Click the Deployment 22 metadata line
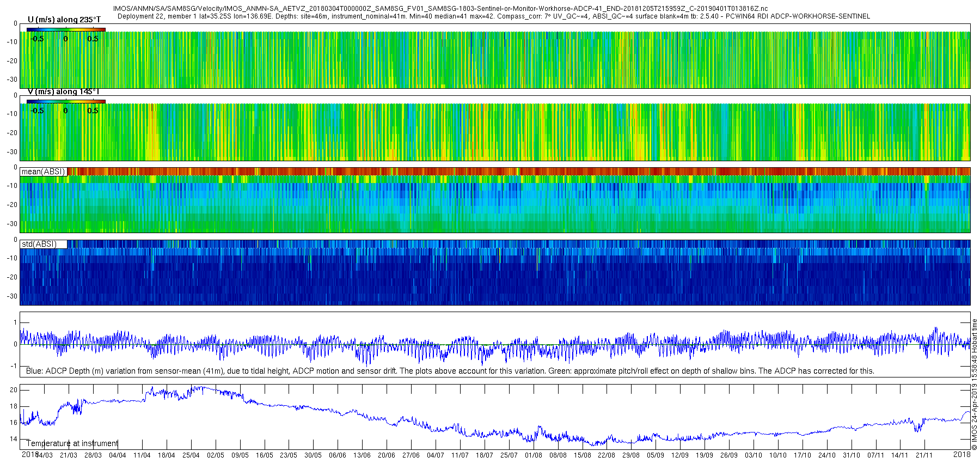This screenshot has width=980, height=463. coord(493,16)
